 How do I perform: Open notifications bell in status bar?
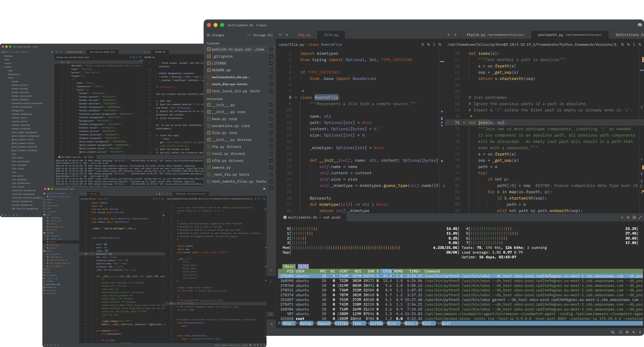point(640,332)
